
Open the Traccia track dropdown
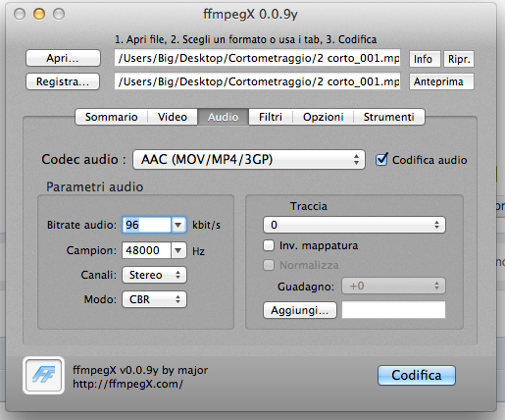tap(354, 225)
